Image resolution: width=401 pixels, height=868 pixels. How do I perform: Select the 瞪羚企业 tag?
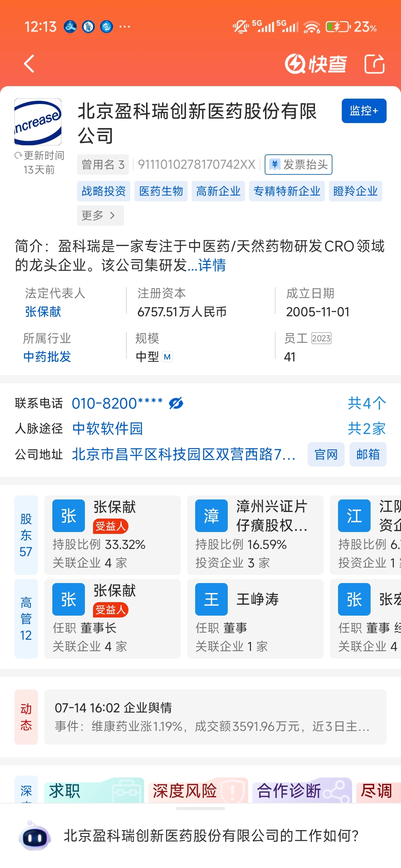tap(356, 191)
